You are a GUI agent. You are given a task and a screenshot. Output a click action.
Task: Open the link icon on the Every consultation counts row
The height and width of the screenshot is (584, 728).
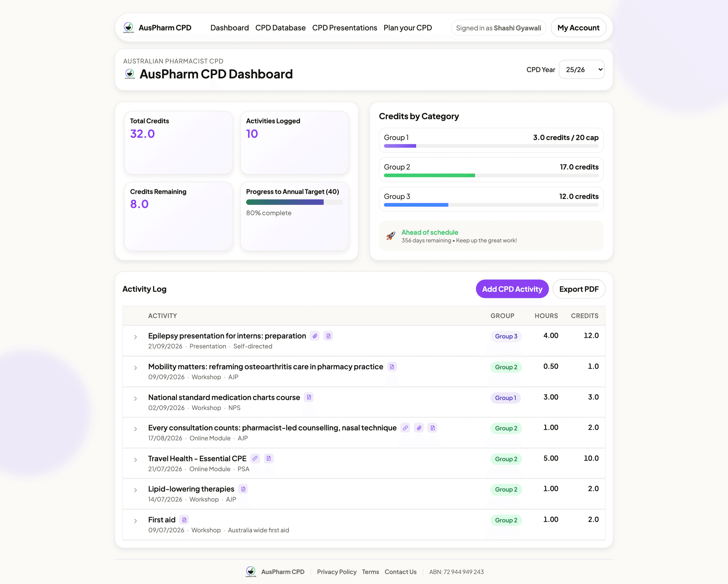click(x=405, y=428)
